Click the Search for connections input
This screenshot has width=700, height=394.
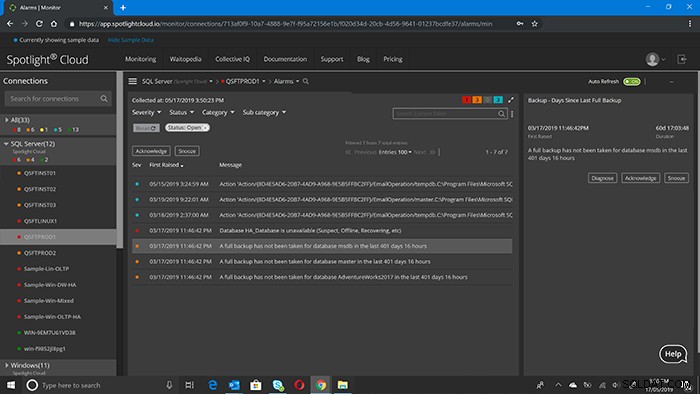[57, 99]
